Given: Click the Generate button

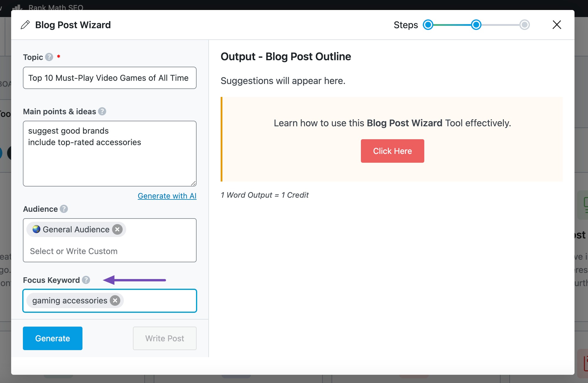Looking at the screenshot, I should click(53, 338).
